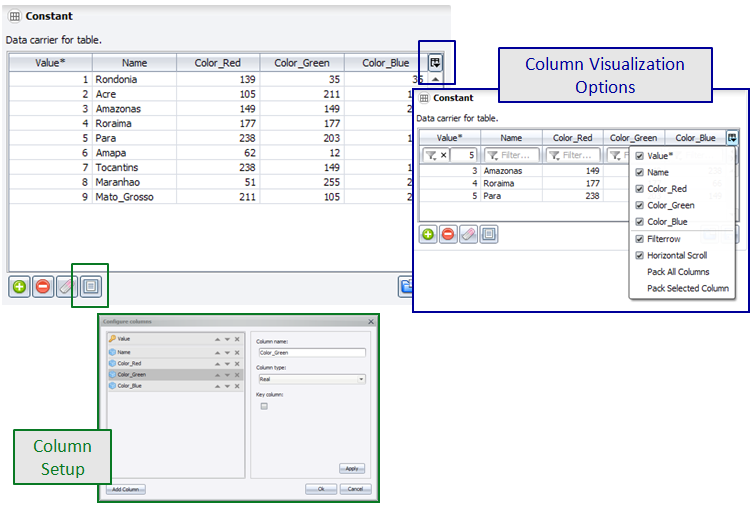Disable the Horizontal Scroll checkbox
The height and width of the screenshot is (509, 755).
coord(638,255)
